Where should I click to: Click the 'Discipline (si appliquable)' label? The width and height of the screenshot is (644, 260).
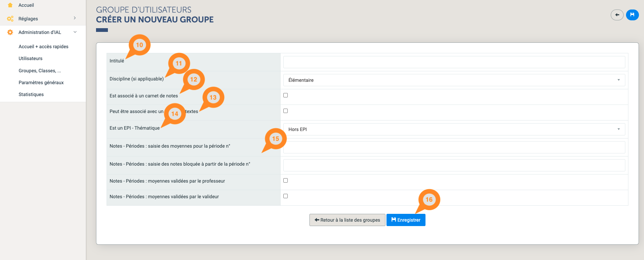(136, 79)
